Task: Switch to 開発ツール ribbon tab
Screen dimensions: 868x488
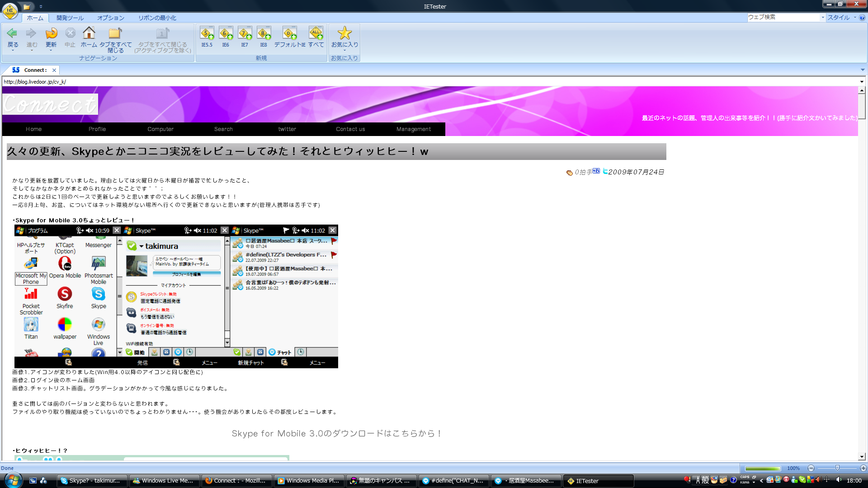Action: [70, 18]
